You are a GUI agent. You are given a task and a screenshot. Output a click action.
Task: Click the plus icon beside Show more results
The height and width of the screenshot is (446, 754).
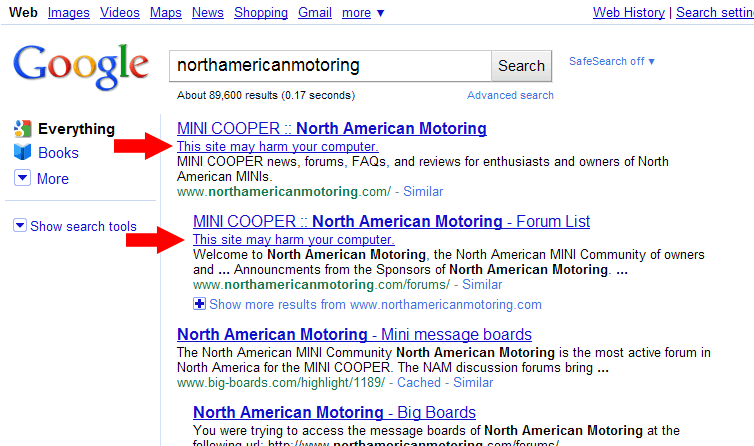199,304
